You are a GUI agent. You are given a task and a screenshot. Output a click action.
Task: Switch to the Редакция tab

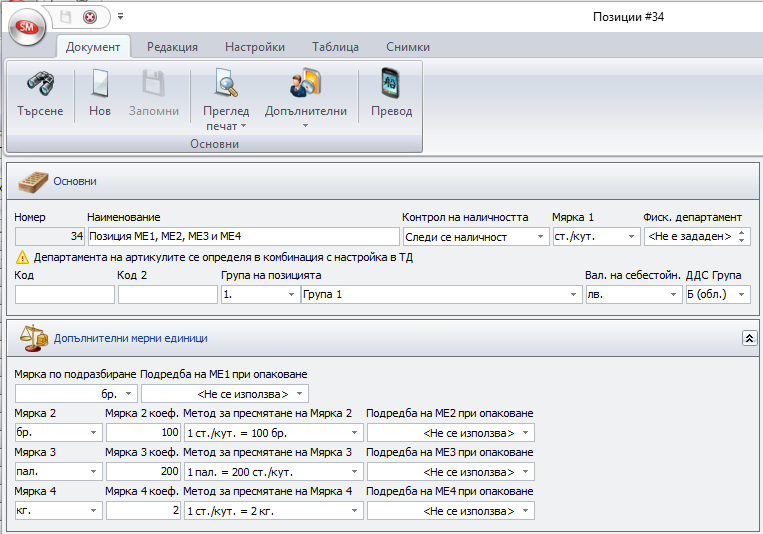click(x=172, y=47)
